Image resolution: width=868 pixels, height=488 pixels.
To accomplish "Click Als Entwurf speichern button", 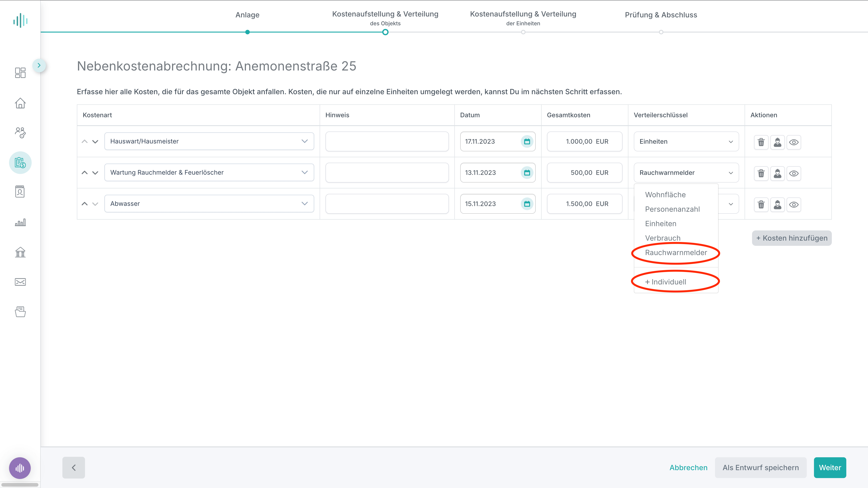I will (760, 467).
